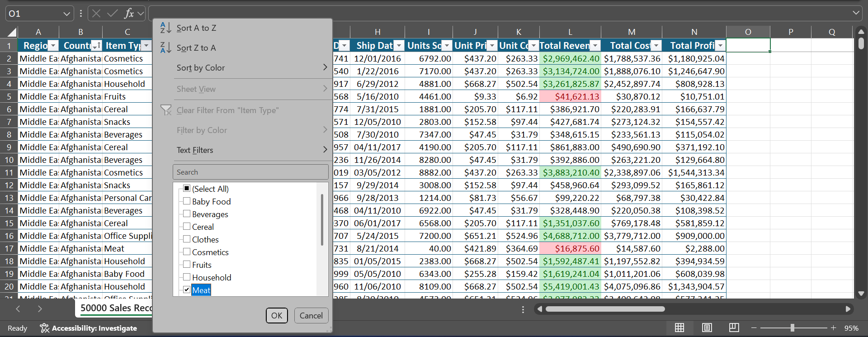Zoom out with the minus icon
This screenshot has height=337, width=868.
pos(754,328)
